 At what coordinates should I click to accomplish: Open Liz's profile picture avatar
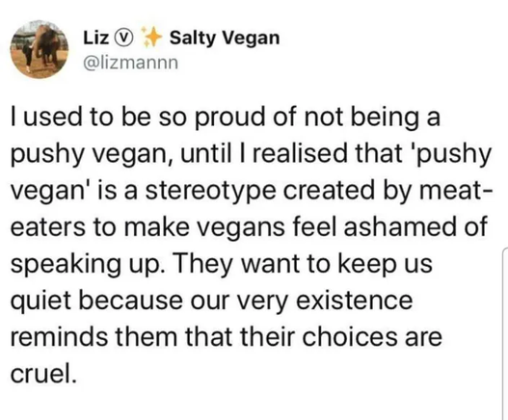[x=40, y=49]
